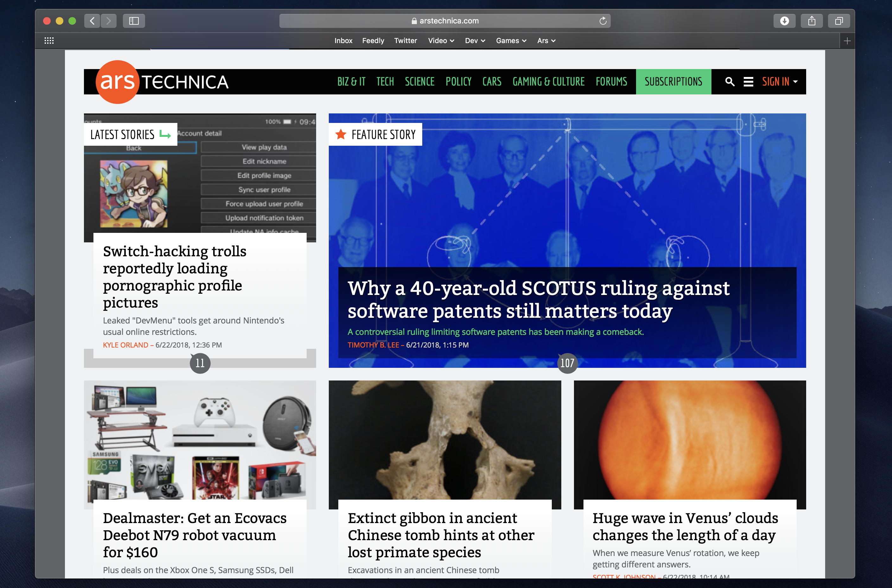Screen dimensions: 892x588
Task: Open the Cars section
Action: [492, 82]
